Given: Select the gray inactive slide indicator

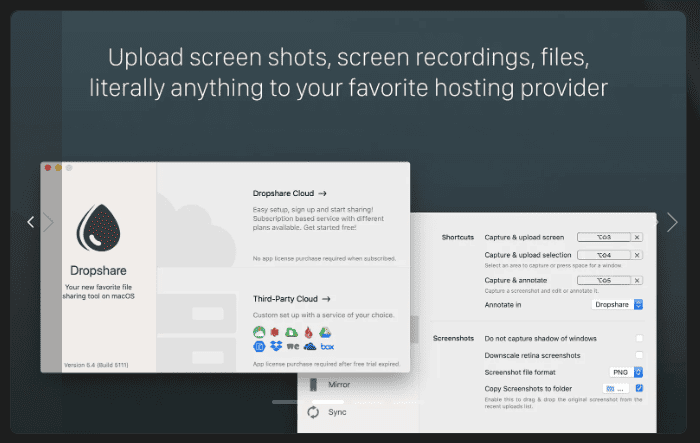Looking at the screenshot, I should [284, 402].
